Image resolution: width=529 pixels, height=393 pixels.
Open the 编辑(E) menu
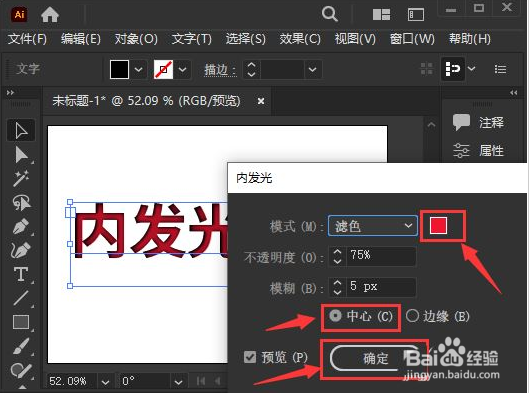(x=81, y=39)
